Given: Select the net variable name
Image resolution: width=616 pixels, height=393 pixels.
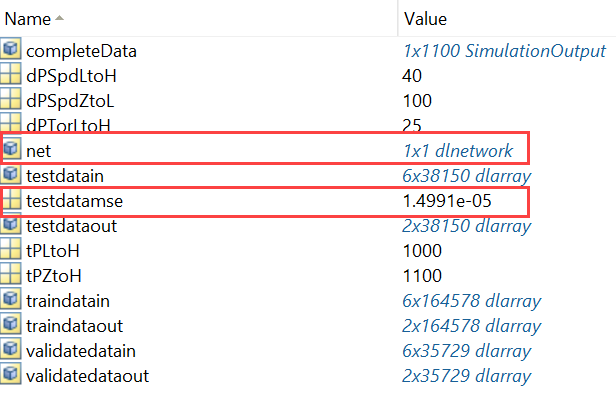Looking at the screenshot, I should 38,151.
